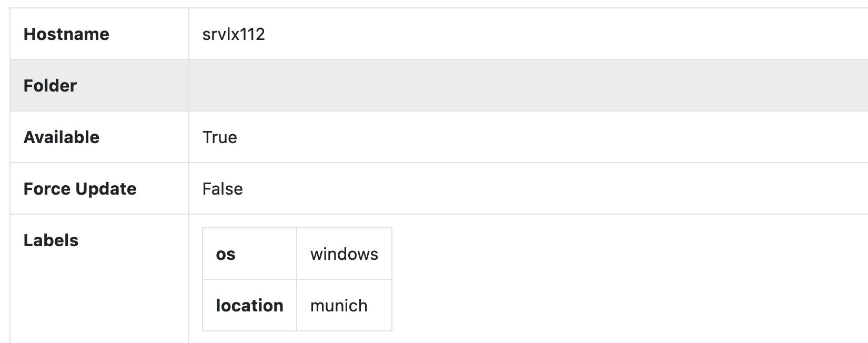
Task: Click empty space right of the nested labels table
Action: pos(579,279)
